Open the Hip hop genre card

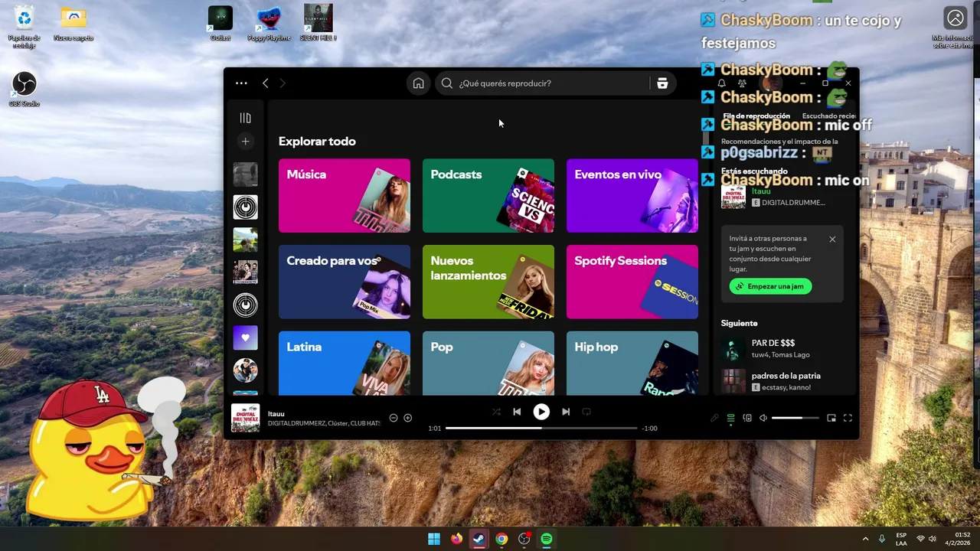pyautogui.click(x=632, y=363)
